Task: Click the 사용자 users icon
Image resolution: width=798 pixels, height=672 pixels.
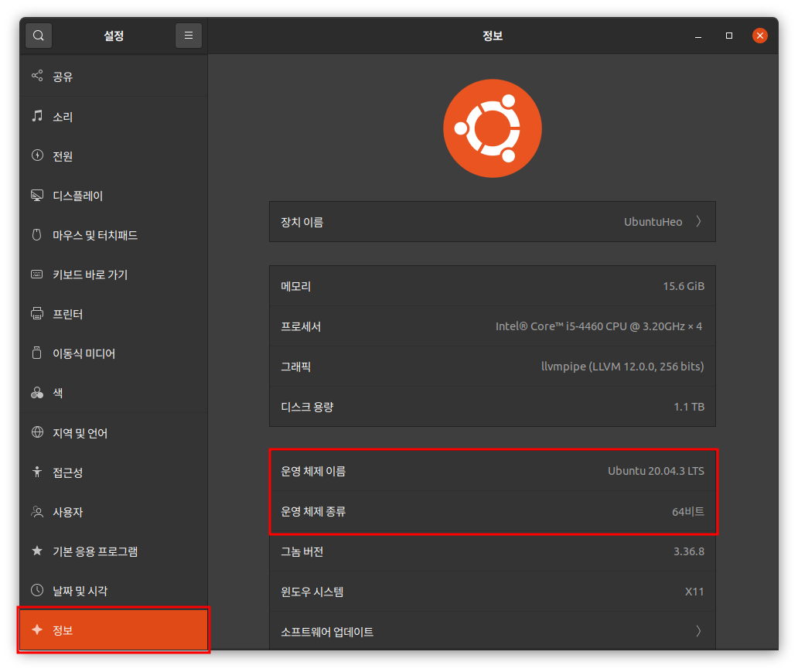Action: (x=37, y=512)
